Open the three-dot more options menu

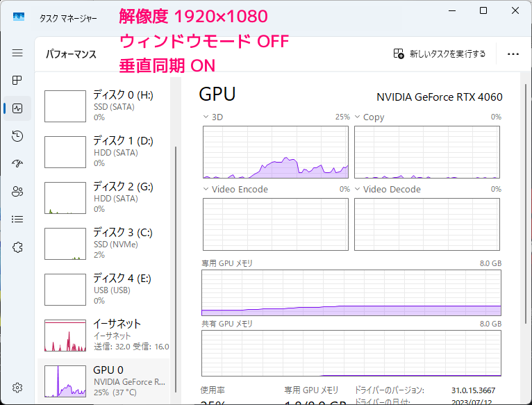point(513,54)
